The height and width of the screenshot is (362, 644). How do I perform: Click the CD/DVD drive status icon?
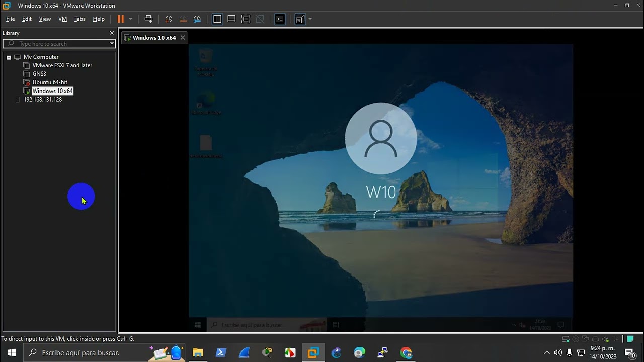pos(576,339)
